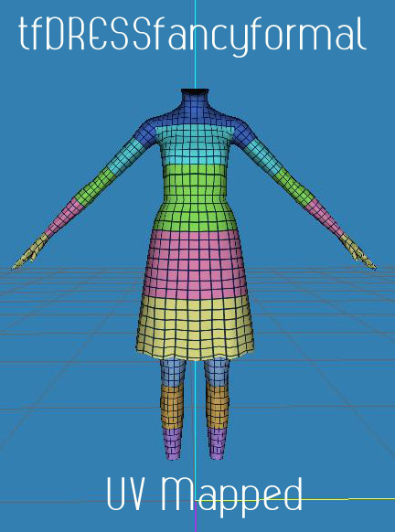Click the yellow hand on the left arm
The width and height of the screenshot is (395, 532).
pyautogui.click(x=30, y=251)
